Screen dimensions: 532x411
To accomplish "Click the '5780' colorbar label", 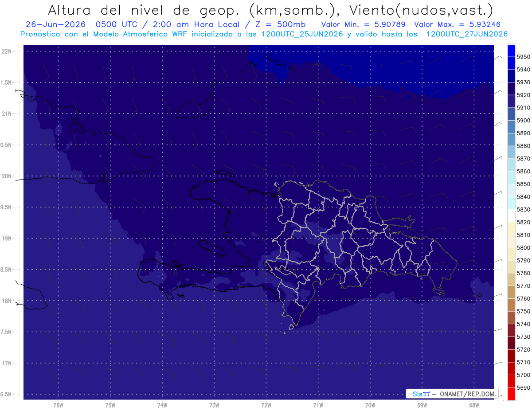I will pos(524,273).
